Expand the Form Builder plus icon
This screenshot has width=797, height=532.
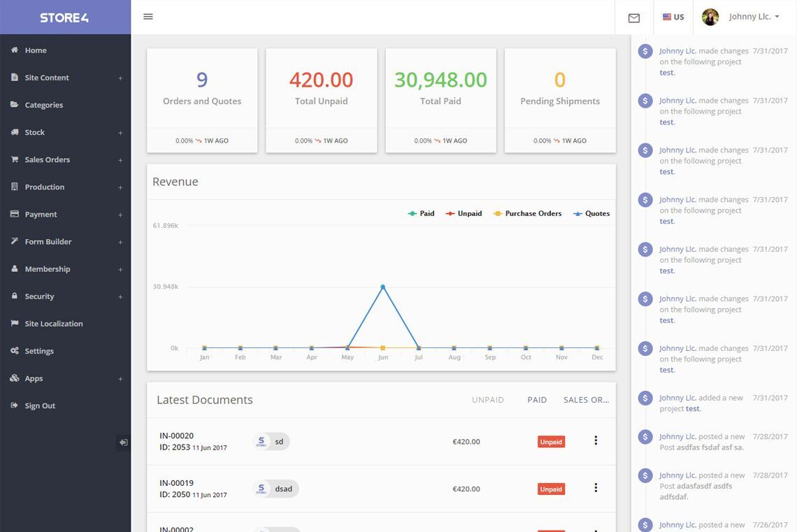[120, 243]
